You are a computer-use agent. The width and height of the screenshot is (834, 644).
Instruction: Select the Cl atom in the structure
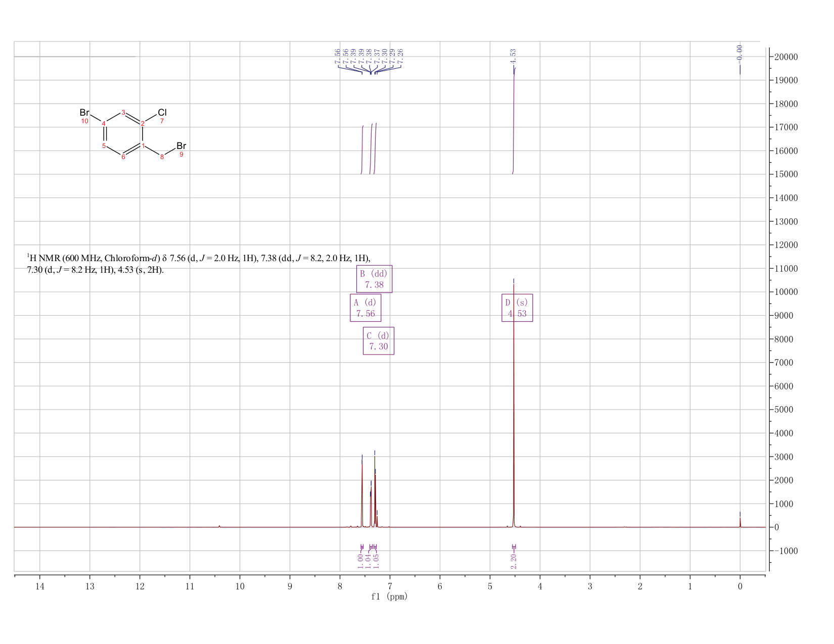tap(162, 112)
